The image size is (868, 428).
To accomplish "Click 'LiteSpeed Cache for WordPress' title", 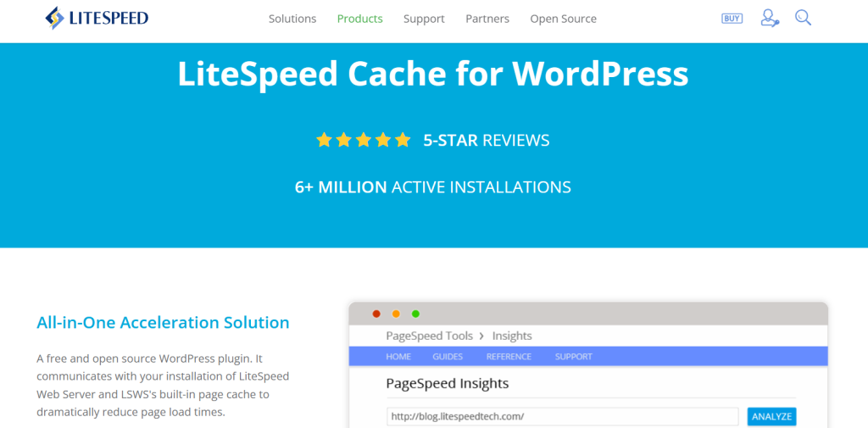I will click(433, 73).
